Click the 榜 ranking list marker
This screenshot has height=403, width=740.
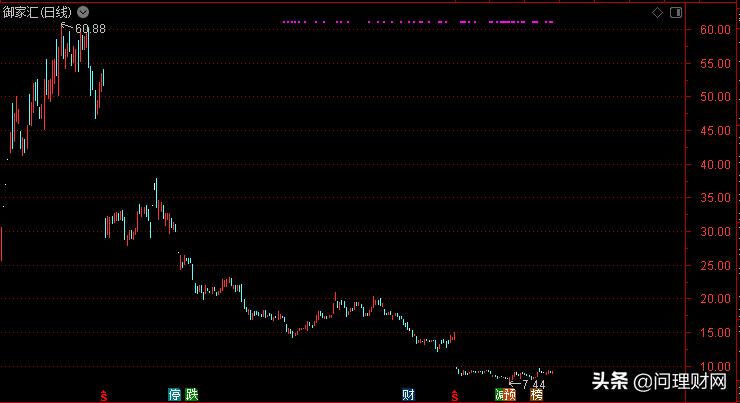point(537,394)
